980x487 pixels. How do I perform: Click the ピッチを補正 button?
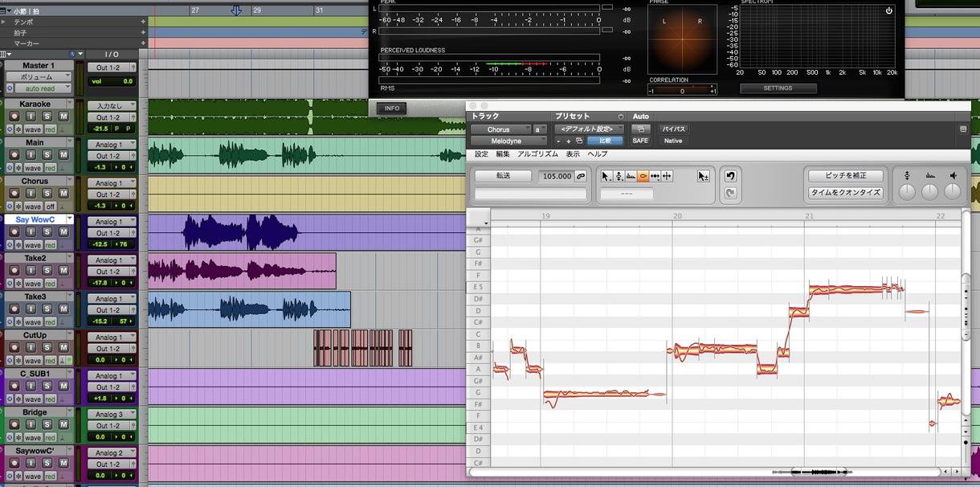(845, 176)
